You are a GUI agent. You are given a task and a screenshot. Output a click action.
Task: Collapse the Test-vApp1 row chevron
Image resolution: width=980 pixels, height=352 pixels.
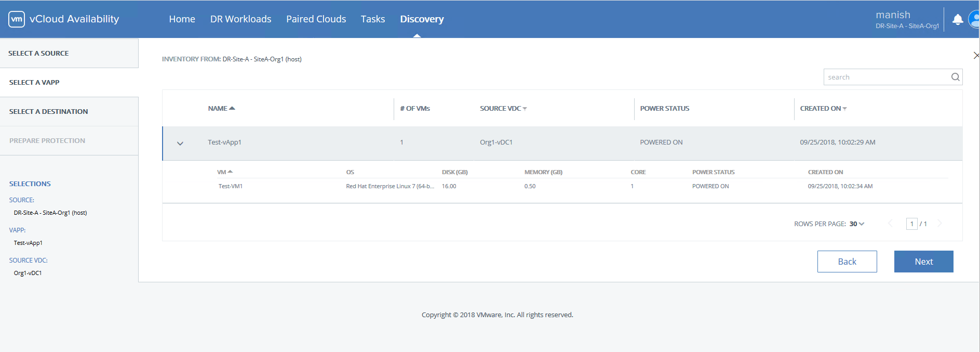tap(180, 144)
